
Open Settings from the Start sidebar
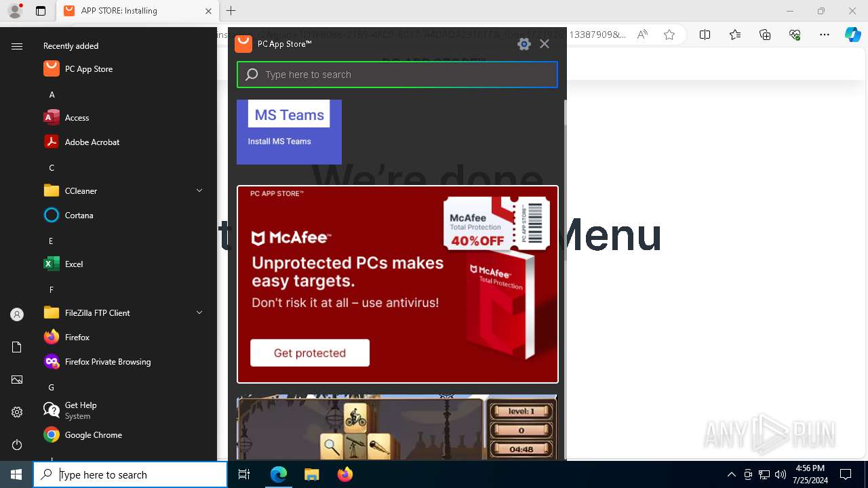[17, 412]
